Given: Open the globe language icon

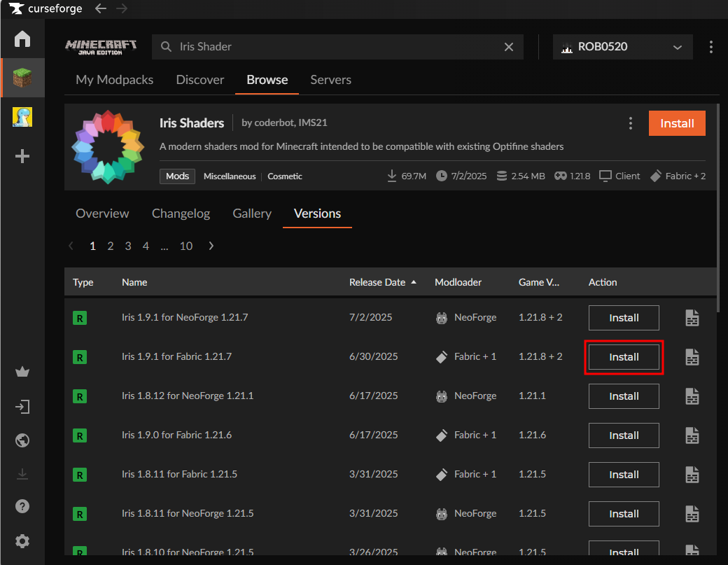Looking at the screenshot, I should point(22,440).
